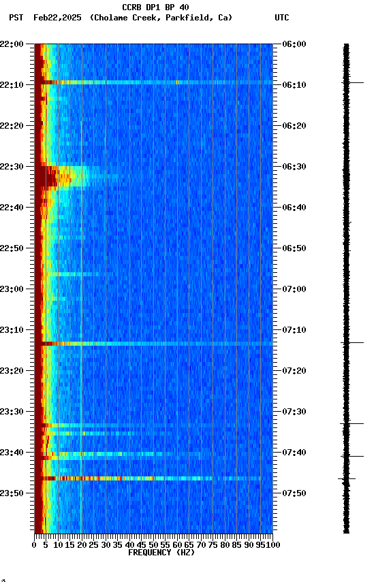Click the 22:20 PST time label
The image size is (376, 588).
pos(12,126)
